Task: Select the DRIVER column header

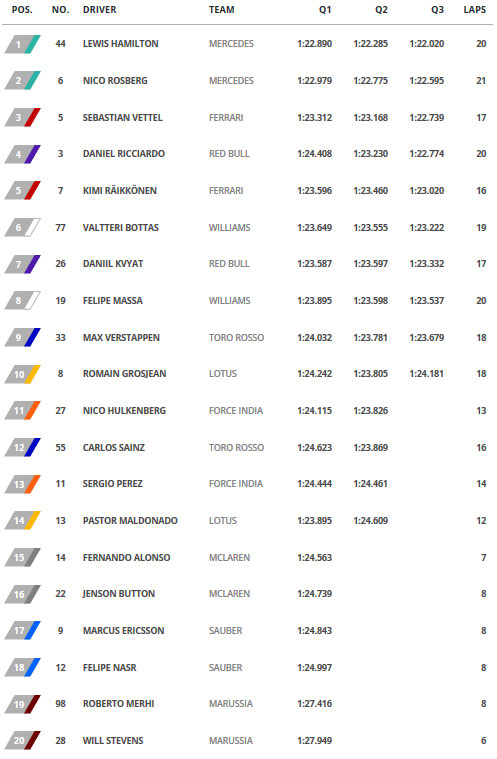Action: 99,10
